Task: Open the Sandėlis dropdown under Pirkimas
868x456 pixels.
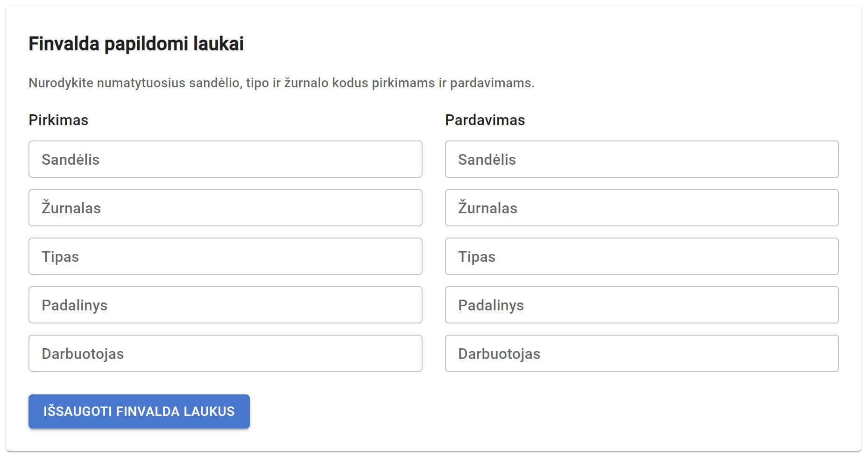Action: click(x=226, y=159)
